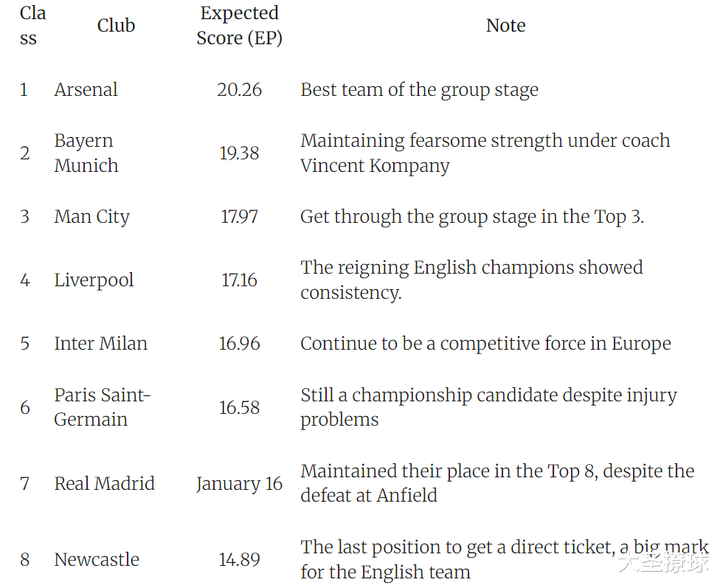Click the Club column header

(116, 26)
